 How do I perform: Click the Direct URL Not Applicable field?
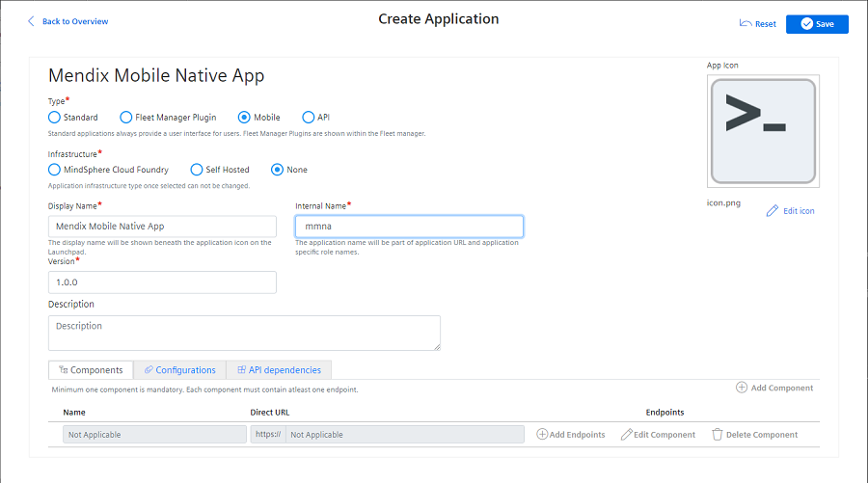pos(405,434)
